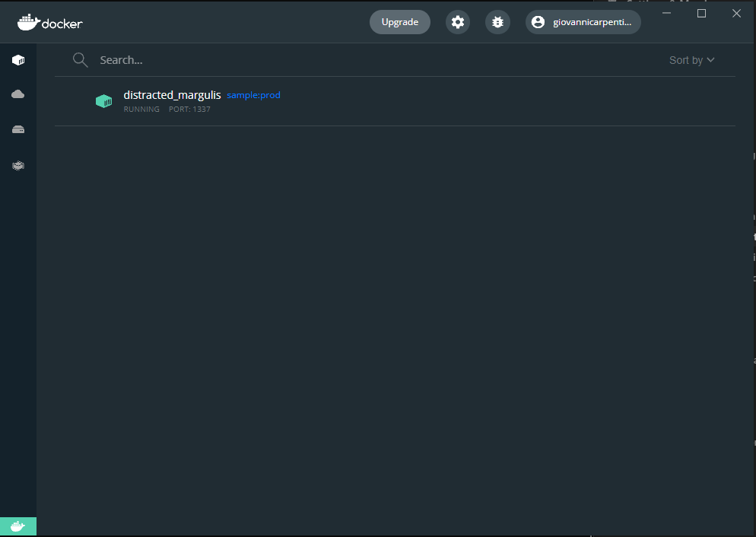756x537 pixels.
Task: Open the Containers section in the sidebar
Action: 18,60
